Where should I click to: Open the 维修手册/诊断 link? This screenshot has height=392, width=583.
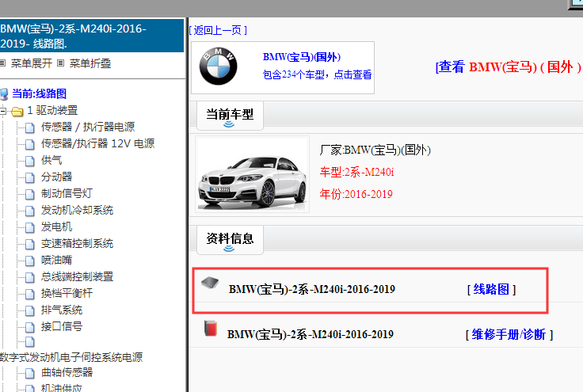point(509,334)
